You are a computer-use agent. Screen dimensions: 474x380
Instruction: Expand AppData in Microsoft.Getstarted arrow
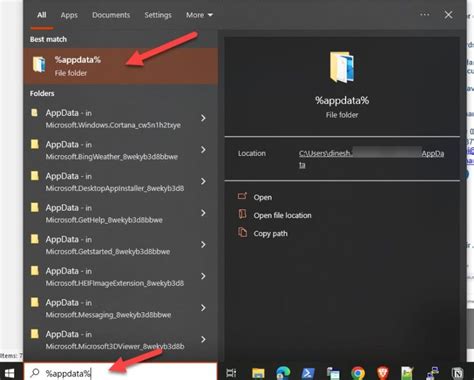tap(203, 244)
